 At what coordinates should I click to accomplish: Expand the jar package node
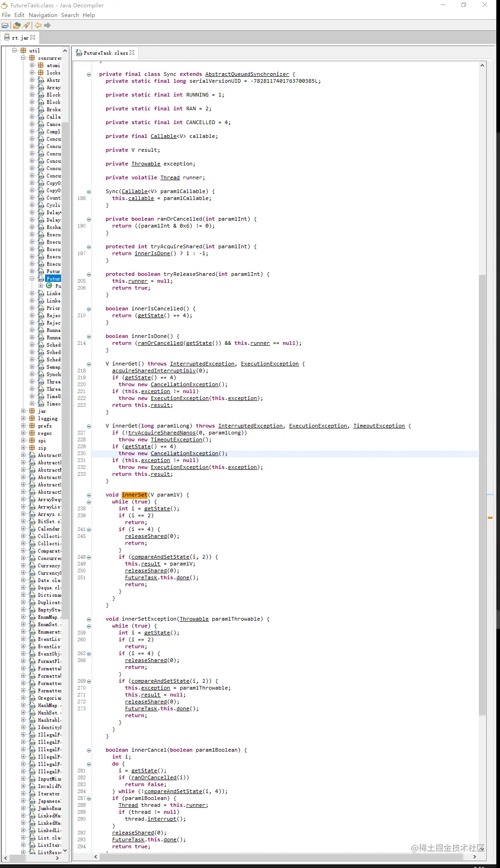pyautogui.click(x=23, y=411)
